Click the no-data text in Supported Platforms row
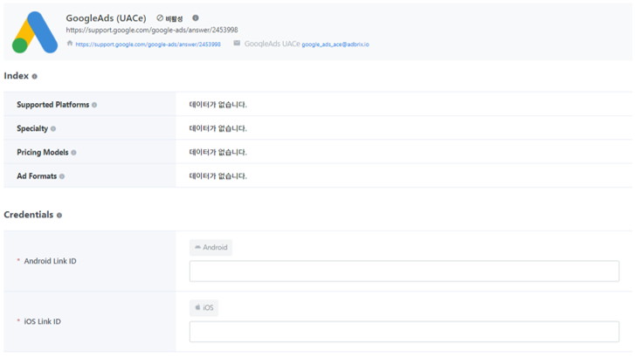This screenshot has width=635, height=364. click(217, 105)
